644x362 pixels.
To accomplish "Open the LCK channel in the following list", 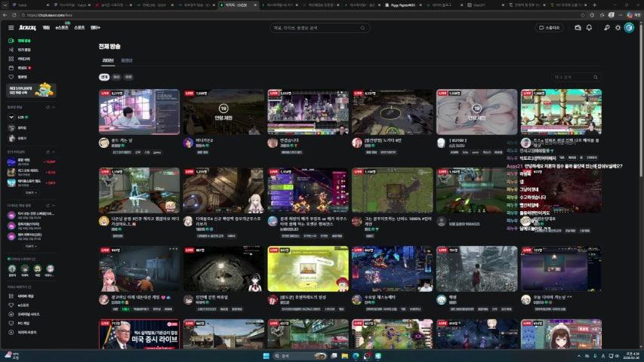I will 21,118.
